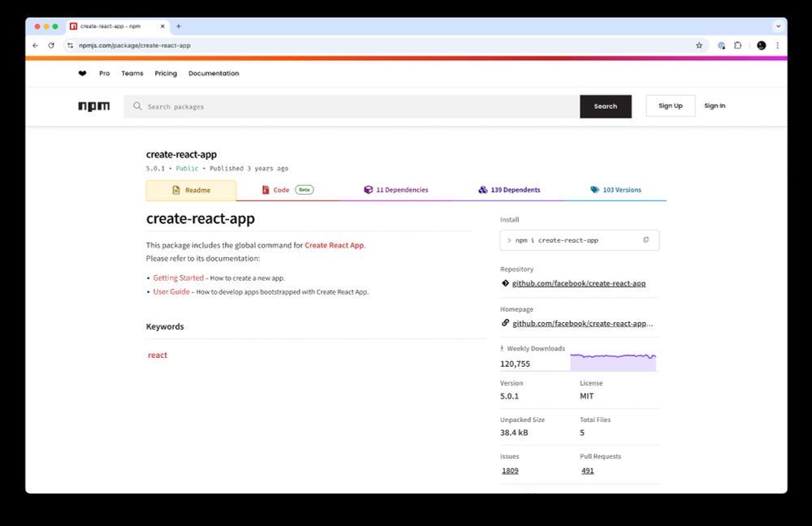Copy the npm install command
812x526 pixels.
[x=646, y=239]
